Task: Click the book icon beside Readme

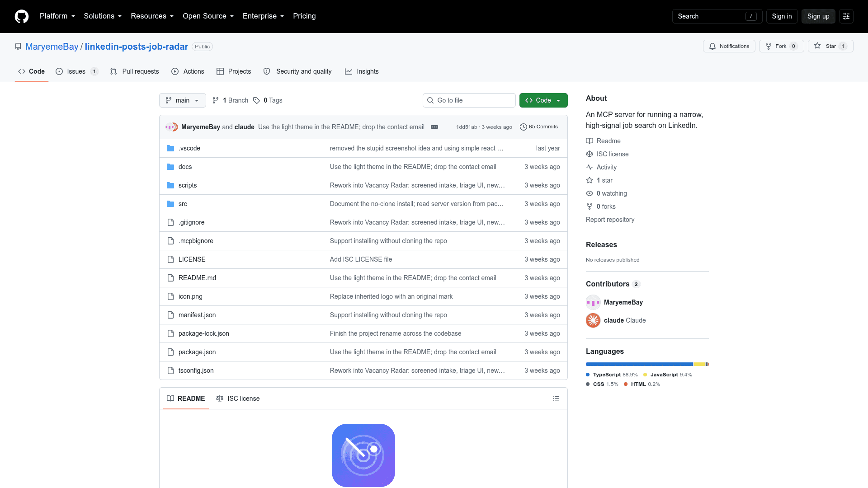Action: (590, 141)
